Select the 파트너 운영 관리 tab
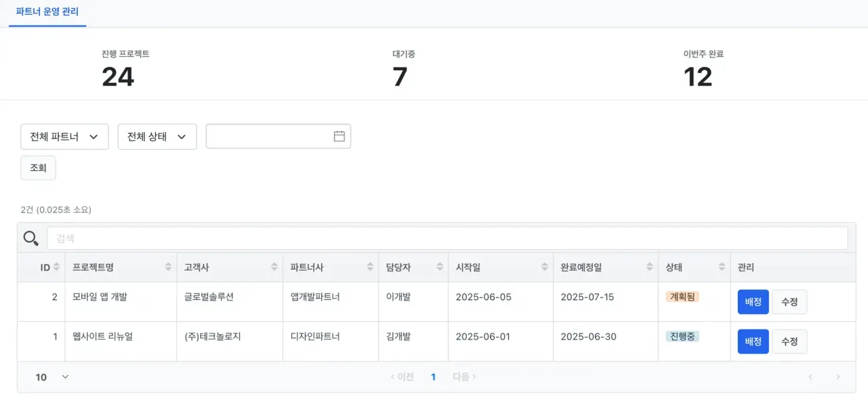 (x=47, y=12)
